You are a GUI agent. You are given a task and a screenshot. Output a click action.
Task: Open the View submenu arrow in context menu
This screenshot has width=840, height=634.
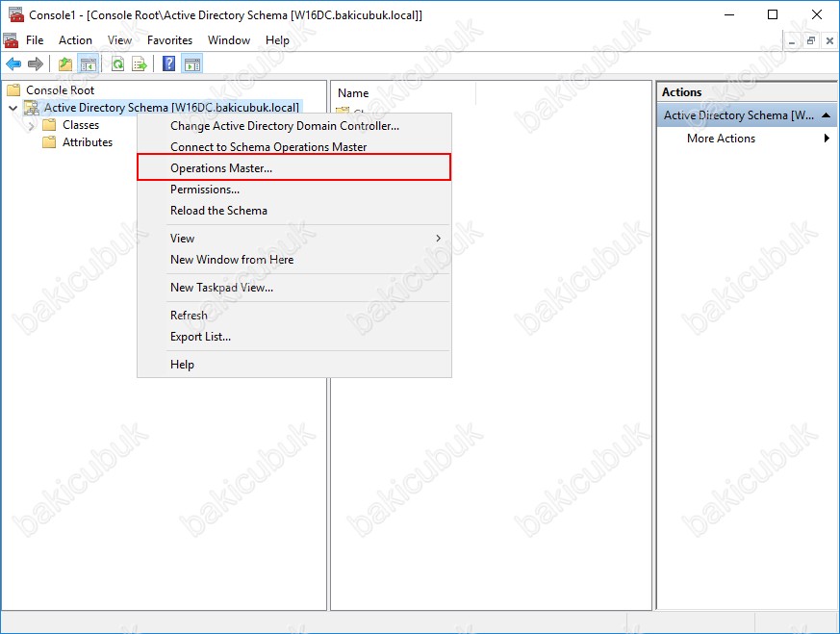pyautogui.click(x=438, y=239)
